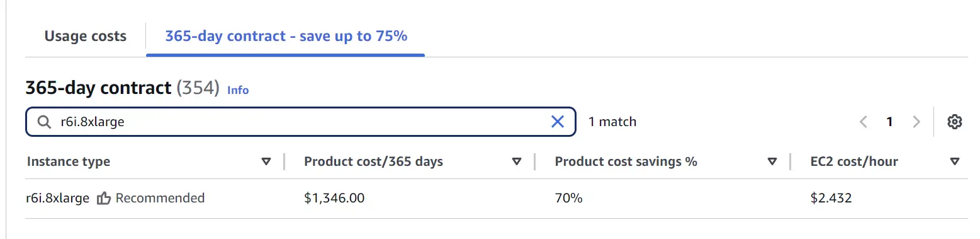Click the $1,346.00 product cost cell
The image size is (980, 239).
(334, 198)
